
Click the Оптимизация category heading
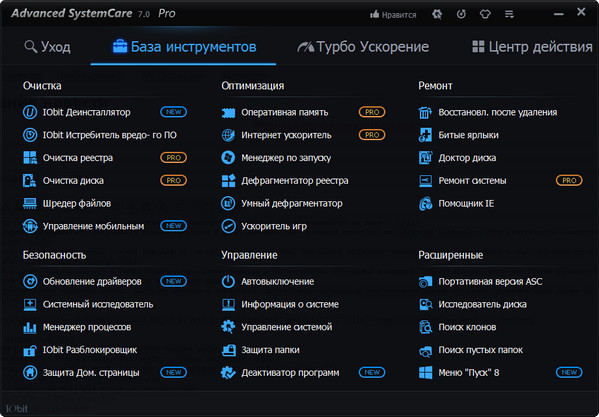click(253, 86)
